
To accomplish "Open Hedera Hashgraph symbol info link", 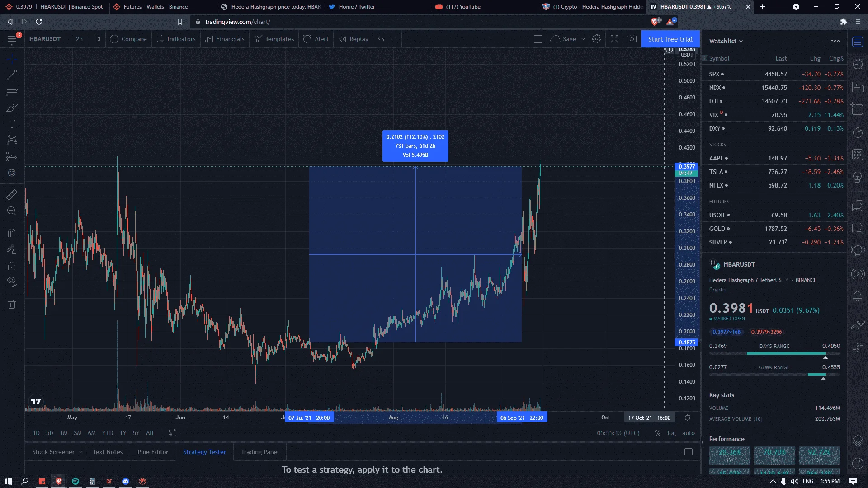I will (x=786, y=280).
